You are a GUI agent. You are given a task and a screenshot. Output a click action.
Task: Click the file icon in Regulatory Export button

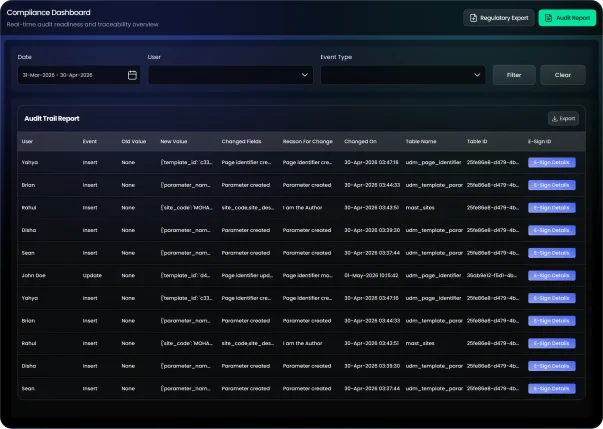pos(473,18)
